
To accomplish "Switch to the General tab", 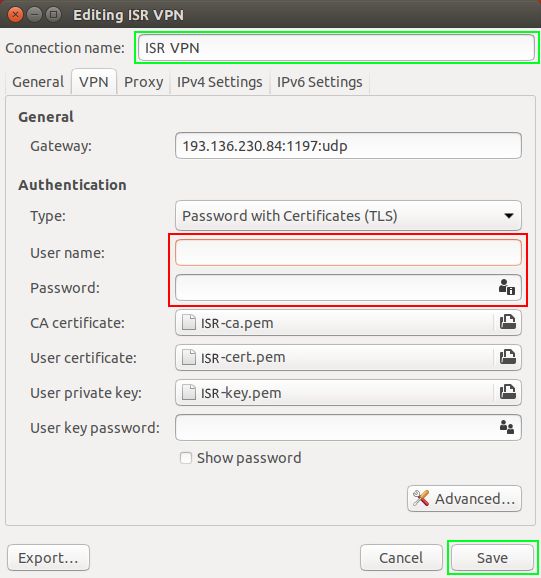I will click(x=38, y=82).
